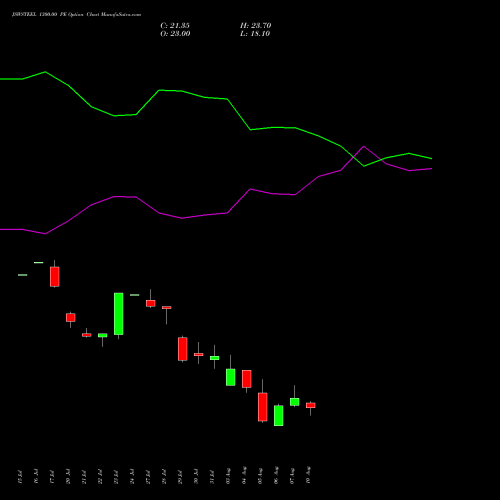
Task: Click the 29 Jul date axis label
Action: click(180, 477)
